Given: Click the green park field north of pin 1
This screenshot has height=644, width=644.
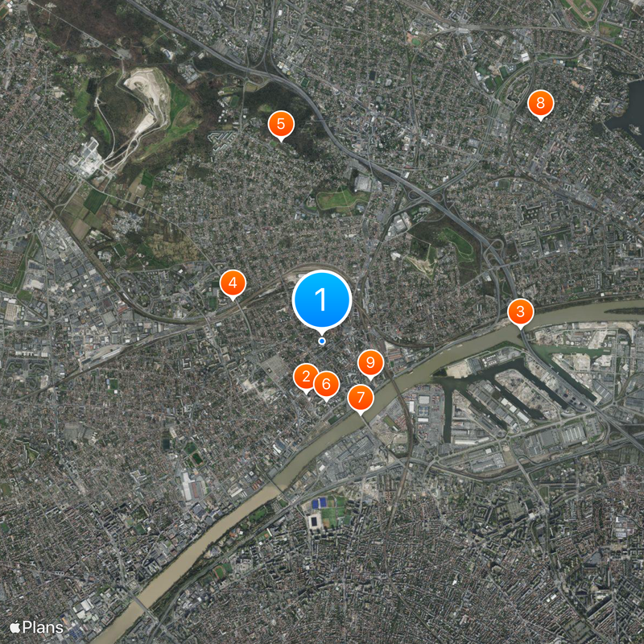Looking at the screenshot, I should coord(339,200).
